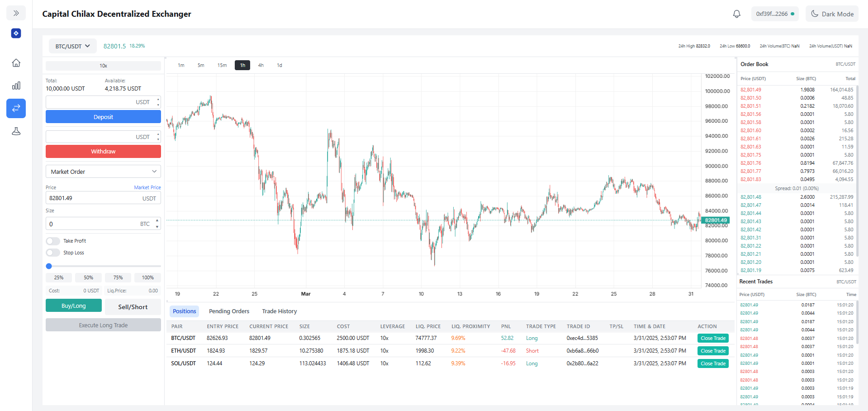
Task: Set position size to 50% using the preset
Action: point(88,277)
